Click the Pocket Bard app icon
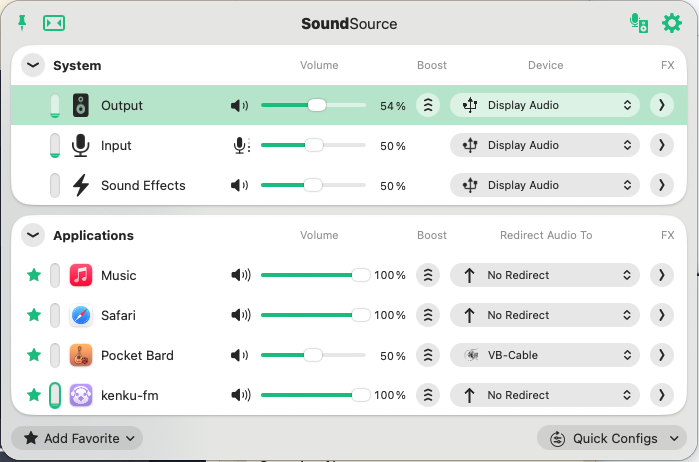This screenshot has width=699, height=462. coord(81,355)
